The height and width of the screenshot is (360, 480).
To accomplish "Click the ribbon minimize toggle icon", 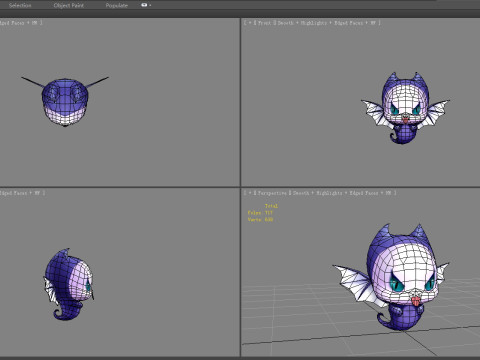I will (x=144, y=5).
